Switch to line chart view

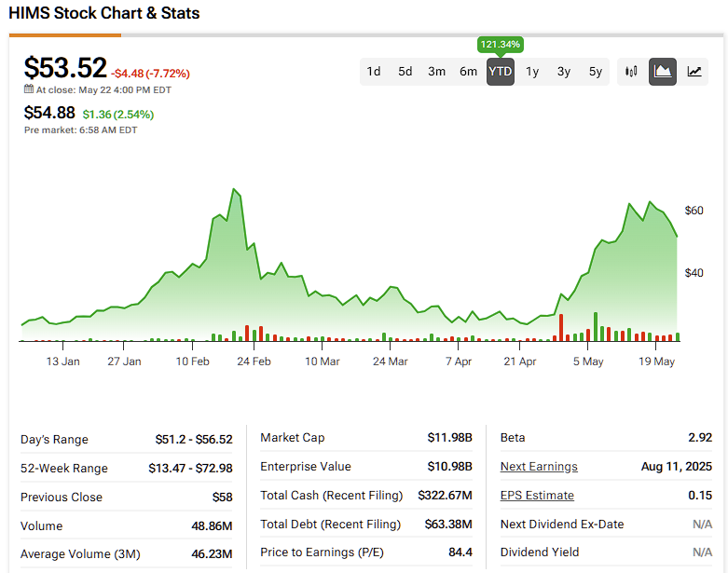tap(694, 72)
